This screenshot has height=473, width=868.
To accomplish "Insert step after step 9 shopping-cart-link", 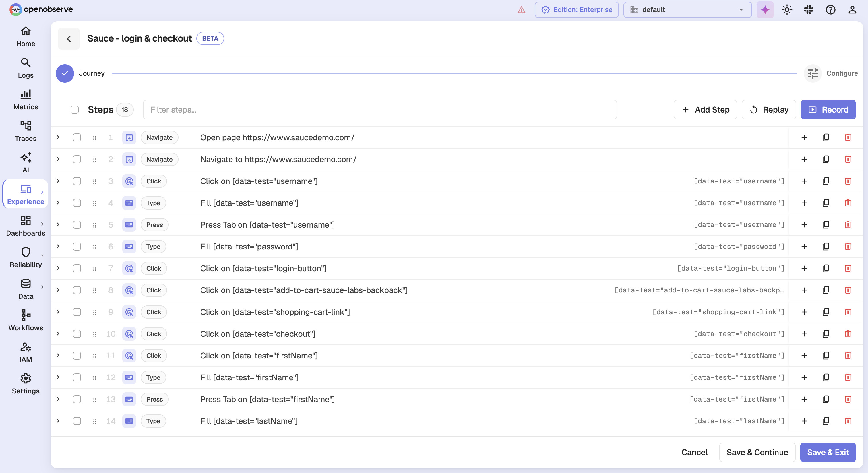I will 804,312.
